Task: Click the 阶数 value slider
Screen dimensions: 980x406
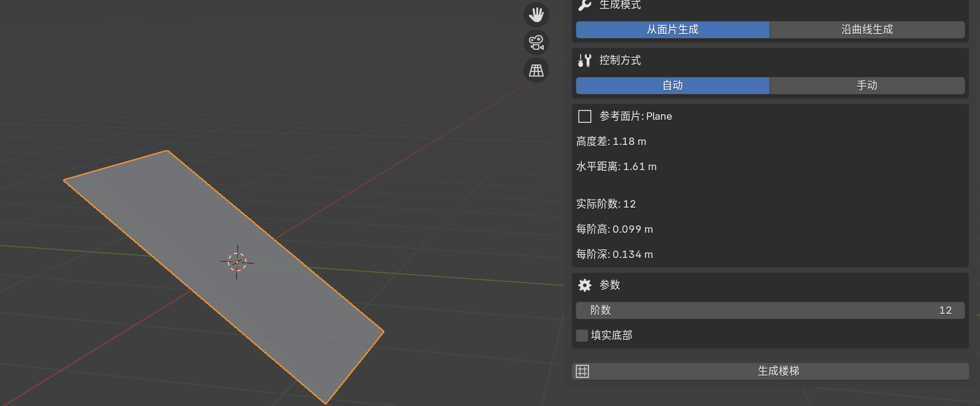Action: (x=770, y=310)
